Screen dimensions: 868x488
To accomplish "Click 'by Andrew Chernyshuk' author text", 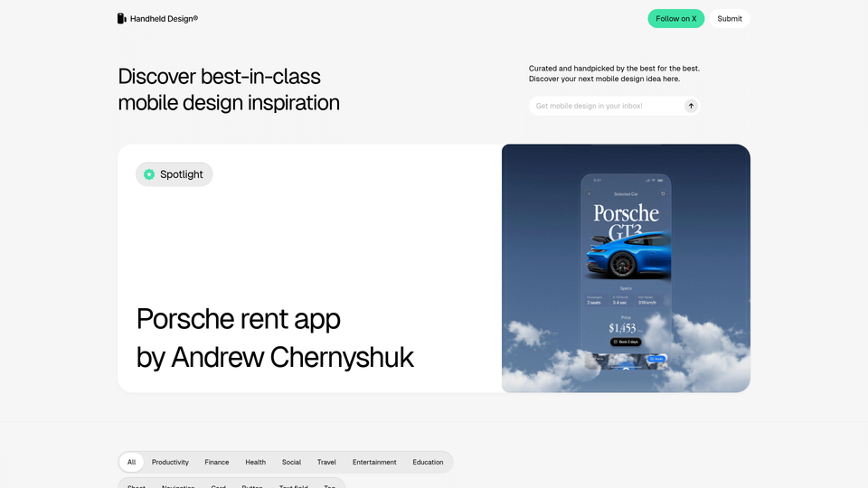I will point(275,358).
